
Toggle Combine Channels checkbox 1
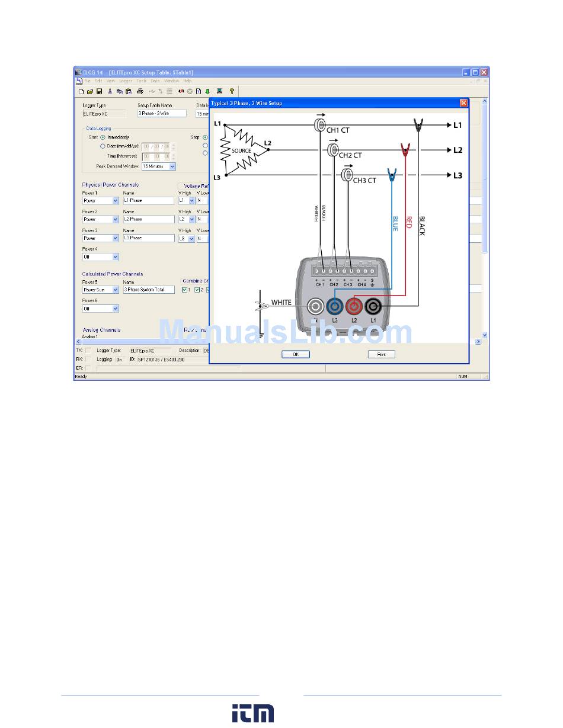[184, 290]
